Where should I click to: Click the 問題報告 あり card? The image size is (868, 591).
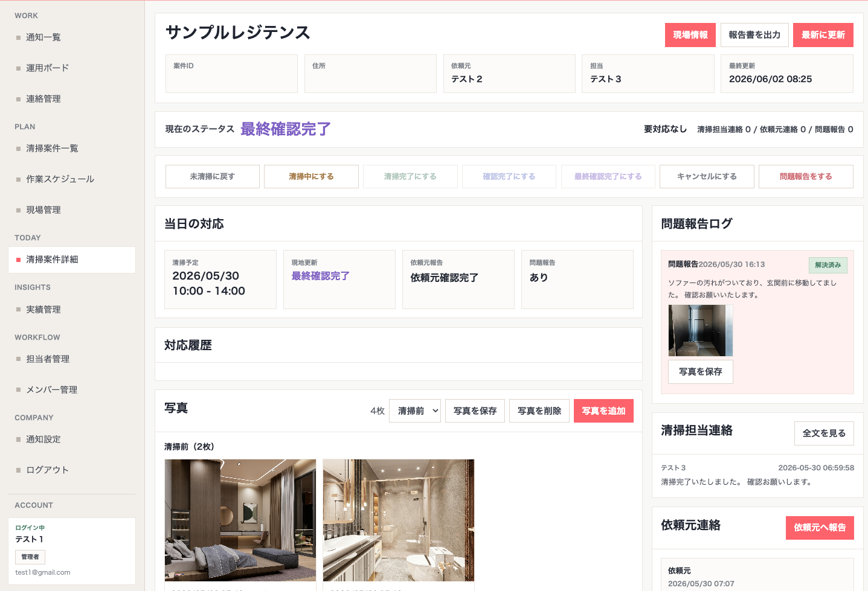[577, 280]
